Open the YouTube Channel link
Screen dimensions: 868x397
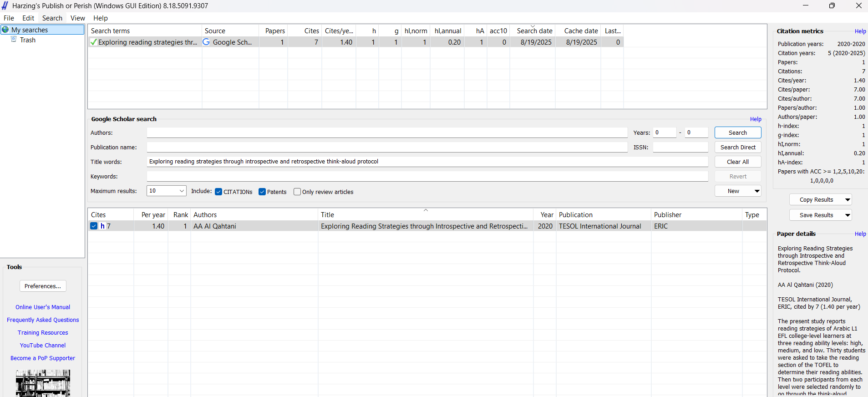click(43, 345)
